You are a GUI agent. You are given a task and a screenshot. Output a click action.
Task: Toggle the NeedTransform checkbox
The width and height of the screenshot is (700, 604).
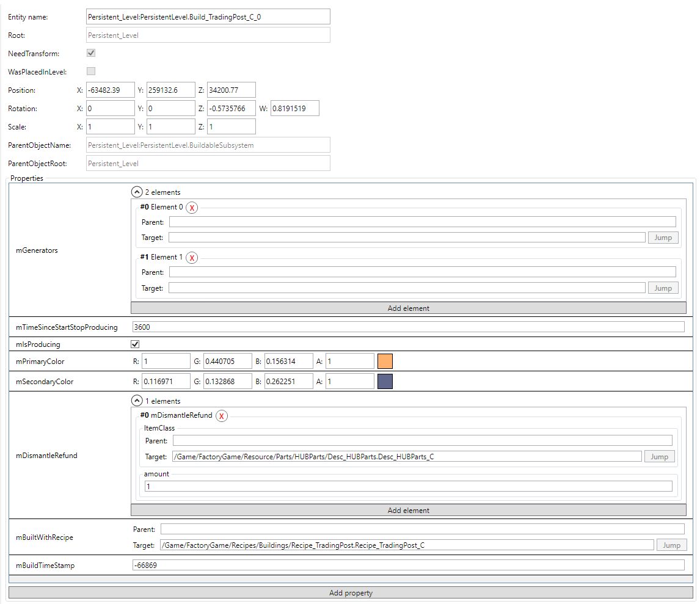(91, 53)
